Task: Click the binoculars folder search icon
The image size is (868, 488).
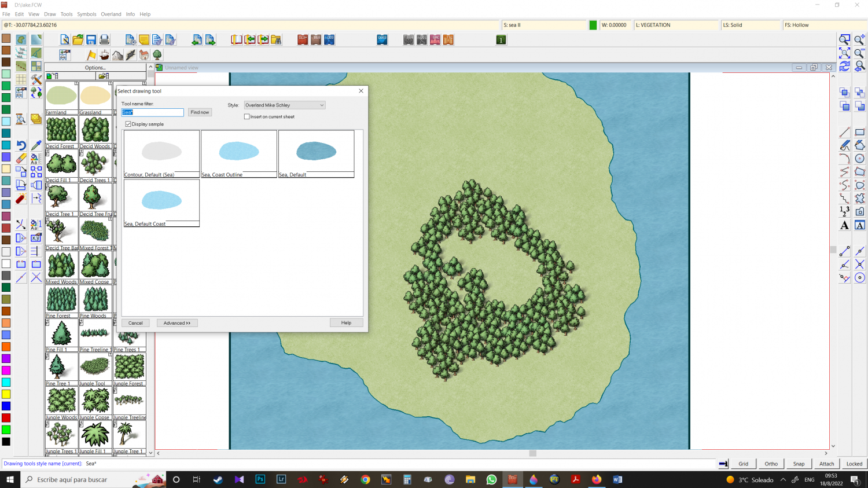Action: pos(276,40)
